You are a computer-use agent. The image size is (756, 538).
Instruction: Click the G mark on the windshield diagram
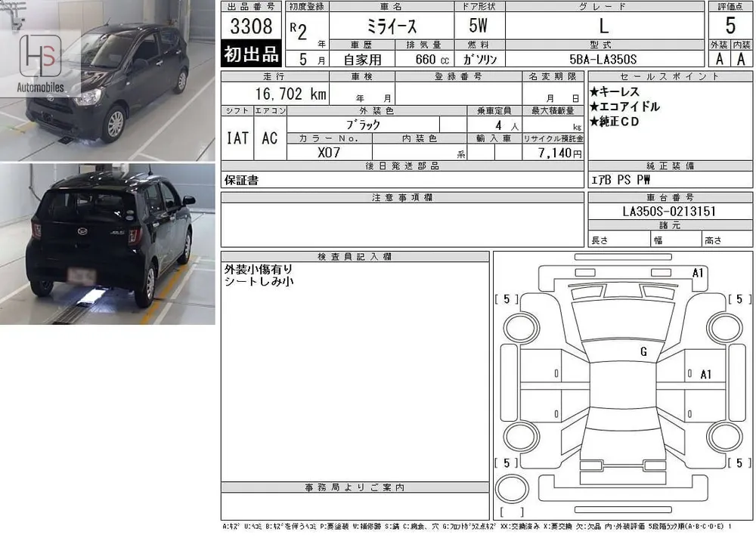[x=643, y=351]
